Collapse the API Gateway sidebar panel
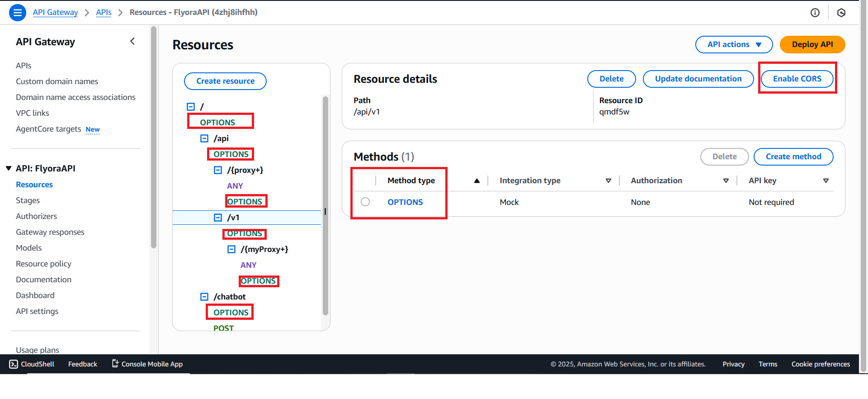Viewport: 868px width, 399px height. [x=132, y=42]
